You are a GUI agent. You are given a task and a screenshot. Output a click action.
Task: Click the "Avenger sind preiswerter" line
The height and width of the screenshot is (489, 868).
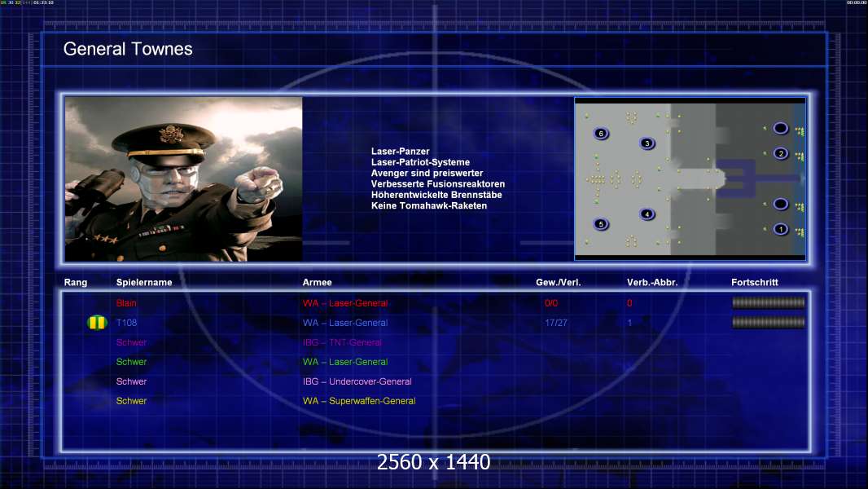point(427,173)
